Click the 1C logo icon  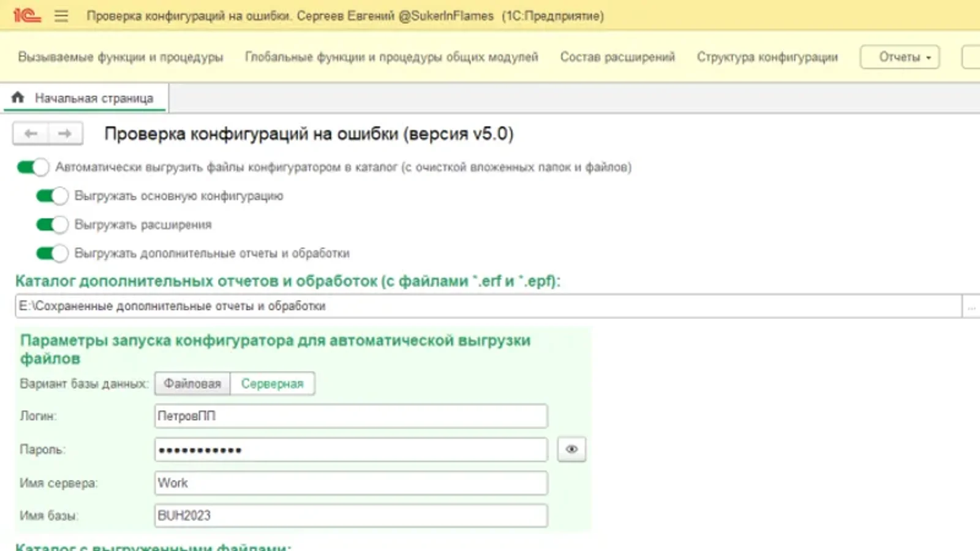26,15
